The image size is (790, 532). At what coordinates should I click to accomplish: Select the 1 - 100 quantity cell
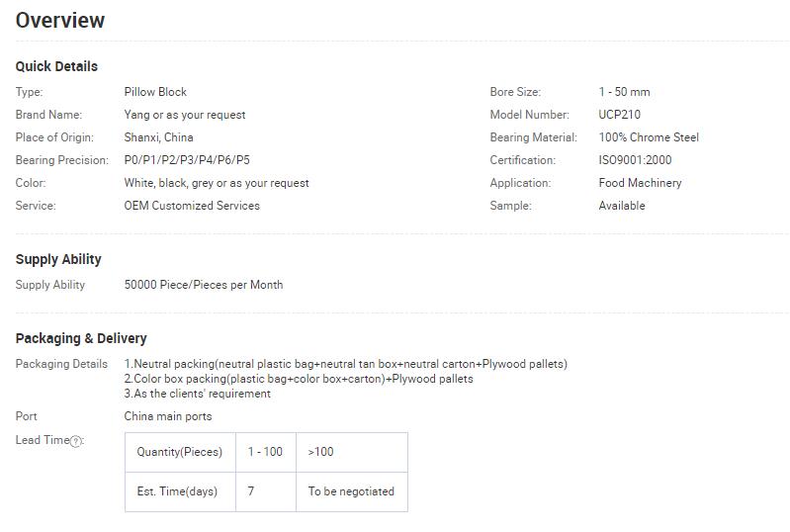[266, 453]
